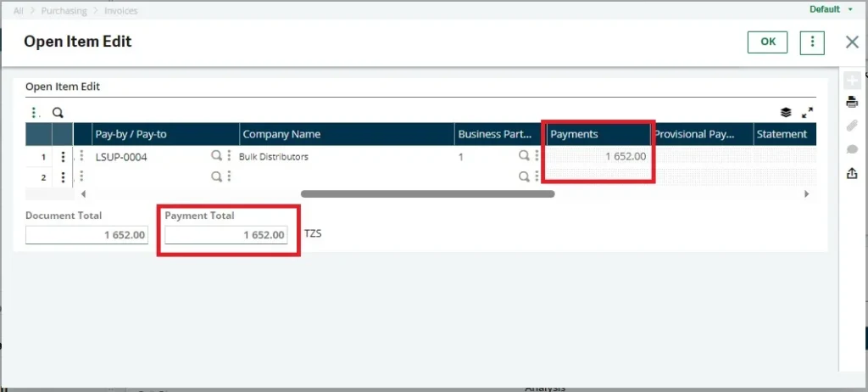This screenshot has height=392, width=868.
Task: Open Pay-by field actions in row 2
Action: coord(229,176)
